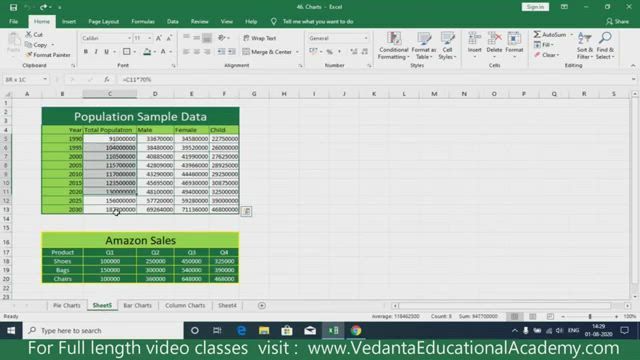Open the Font size dropdown

click(x=150, y=38)
